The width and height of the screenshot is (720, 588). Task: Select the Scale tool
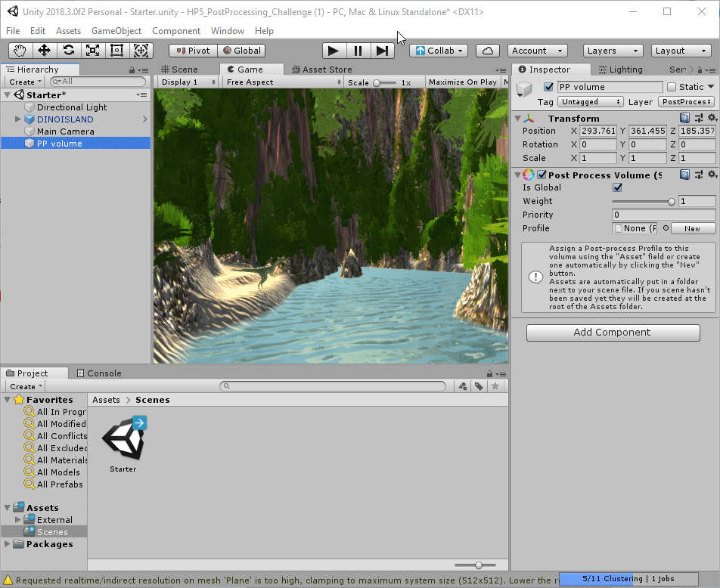(x=93, y=51)
